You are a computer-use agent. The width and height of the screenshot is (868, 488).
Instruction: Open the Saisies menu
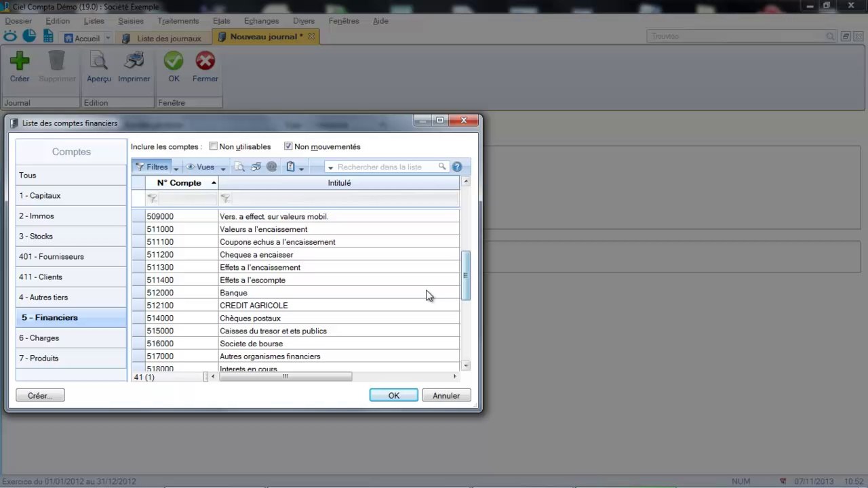(131, 21)
